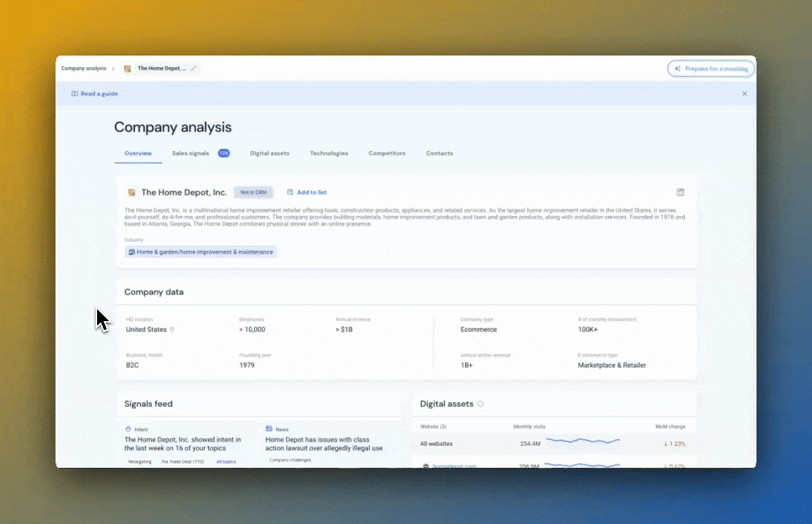Click the info icon next to Digital assets
This screenshot has width=812, height=524.
480,404
